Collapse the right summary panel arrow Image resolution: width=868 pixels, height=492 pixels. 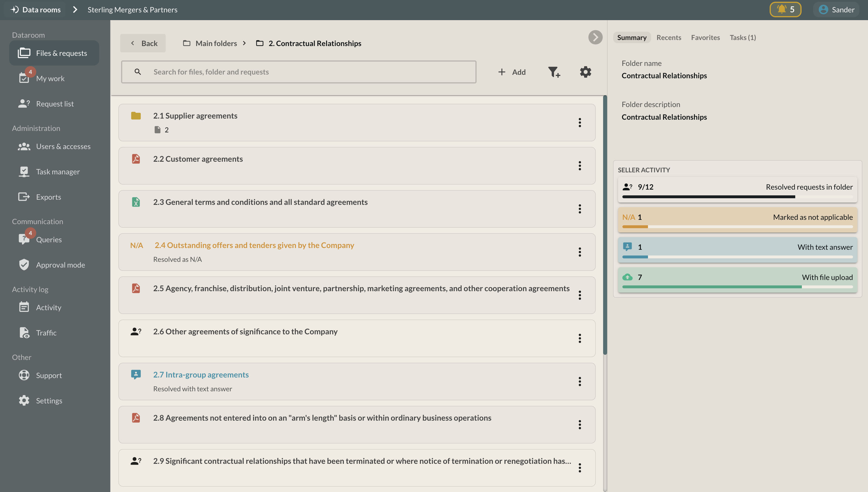point(595,37)
